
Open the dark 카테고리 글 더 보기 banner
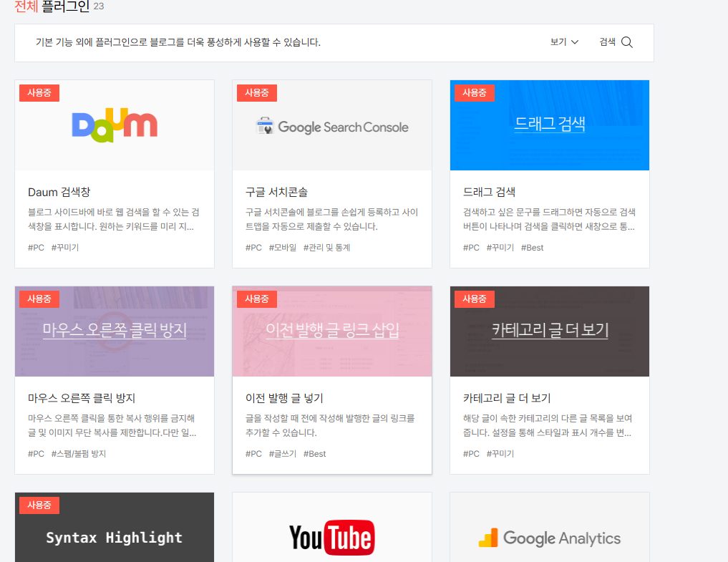550,331
